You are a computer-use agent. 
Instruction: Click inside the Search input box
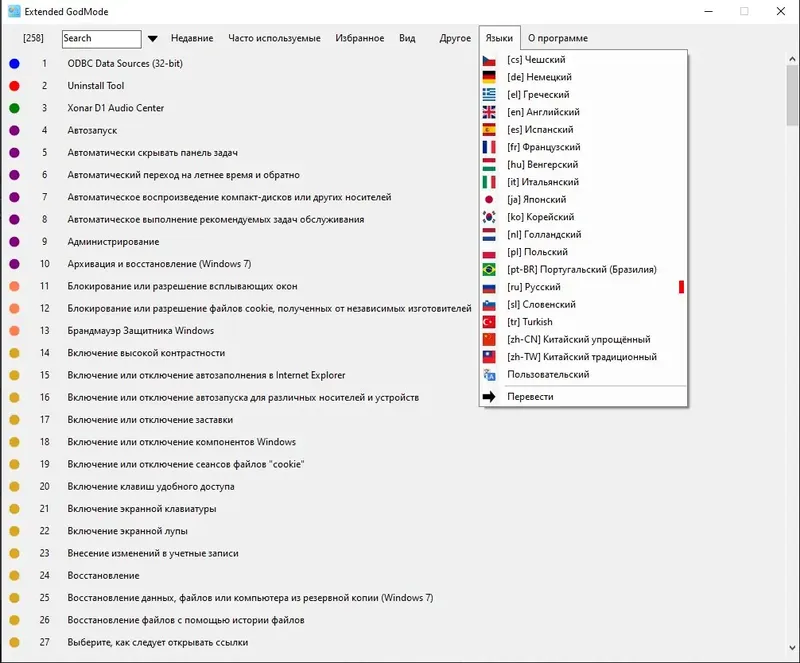pyautogui.click(x=100, y=38)
